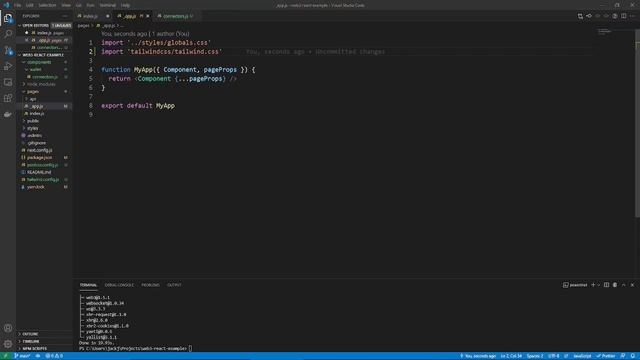
Task: Kill terminal with trash icon
Action: 615,285
